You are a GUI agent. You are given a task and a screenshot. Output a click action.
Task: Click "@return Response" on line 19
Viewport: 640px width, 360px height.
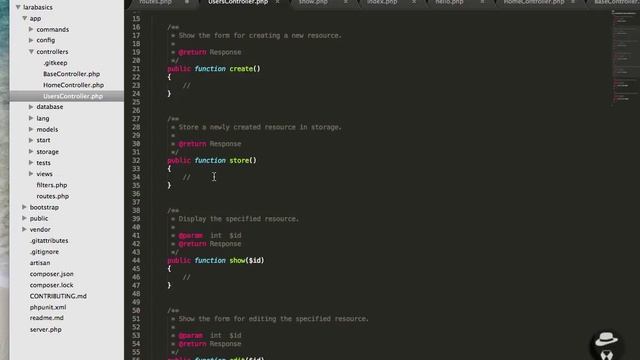coord(210,52)
